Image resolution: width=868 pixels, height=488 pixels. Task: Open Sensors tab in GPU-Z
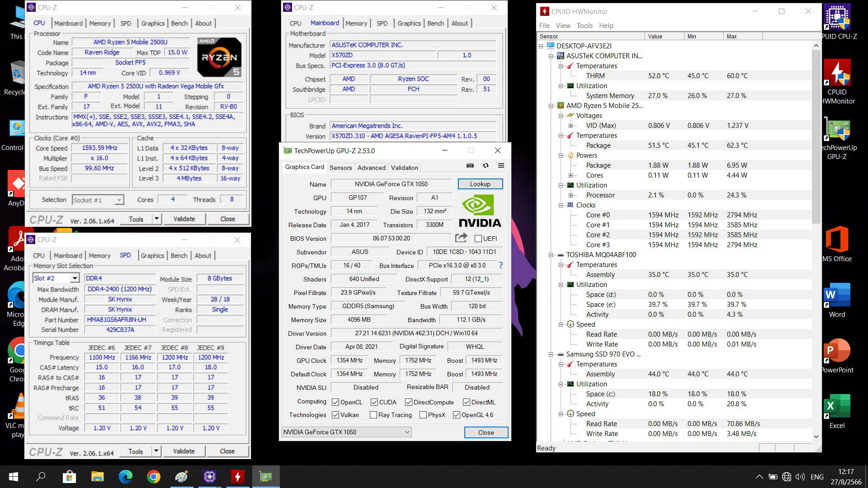(x=340, y=168)
